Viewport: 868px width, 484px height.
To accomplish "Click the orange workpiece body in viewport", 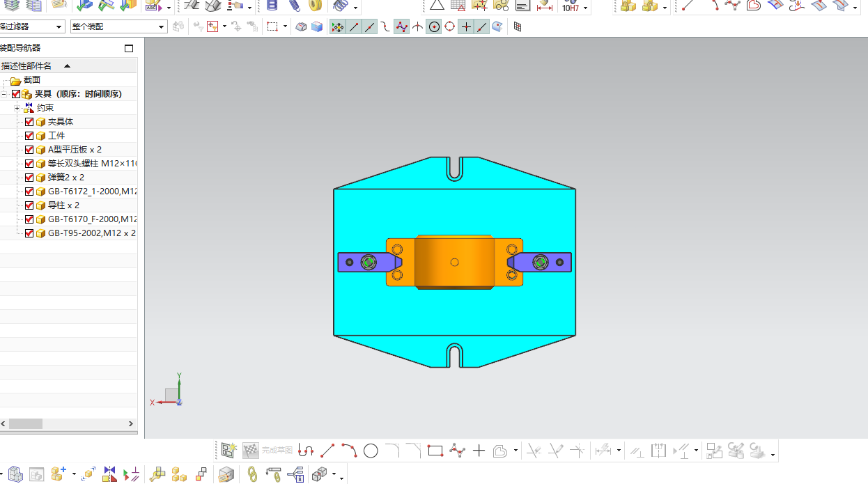I will [x=454, y=262].
